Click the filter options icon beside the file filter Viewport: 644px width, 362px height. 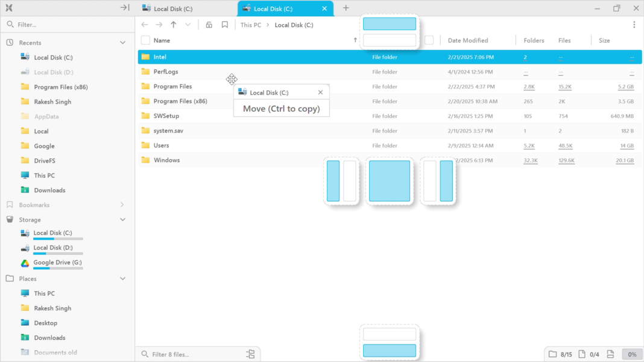[x=250, y=354]
